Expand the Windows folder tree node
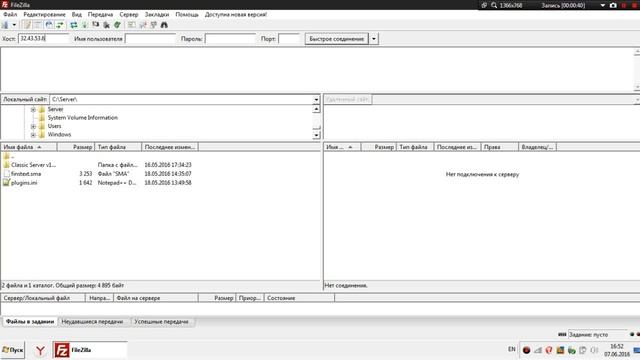The height and width of the screenshot is (360, 640). [x=33, y=135]
